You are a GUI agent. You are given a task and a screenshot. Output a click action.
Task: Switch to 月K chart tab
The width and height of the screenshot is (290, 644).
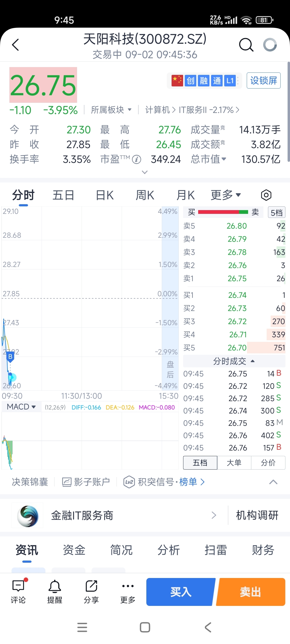(x=186, y=195)
